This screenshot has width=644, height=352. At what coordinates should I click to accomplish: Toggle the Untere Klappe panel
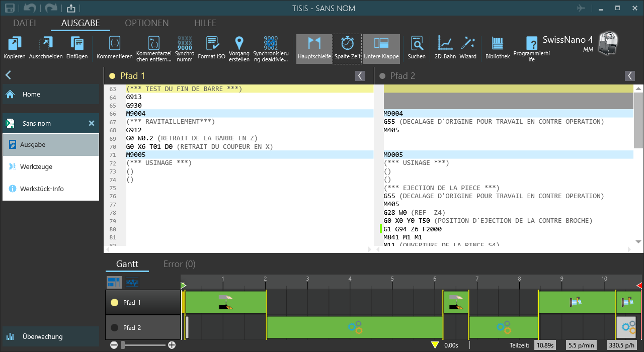381,48
